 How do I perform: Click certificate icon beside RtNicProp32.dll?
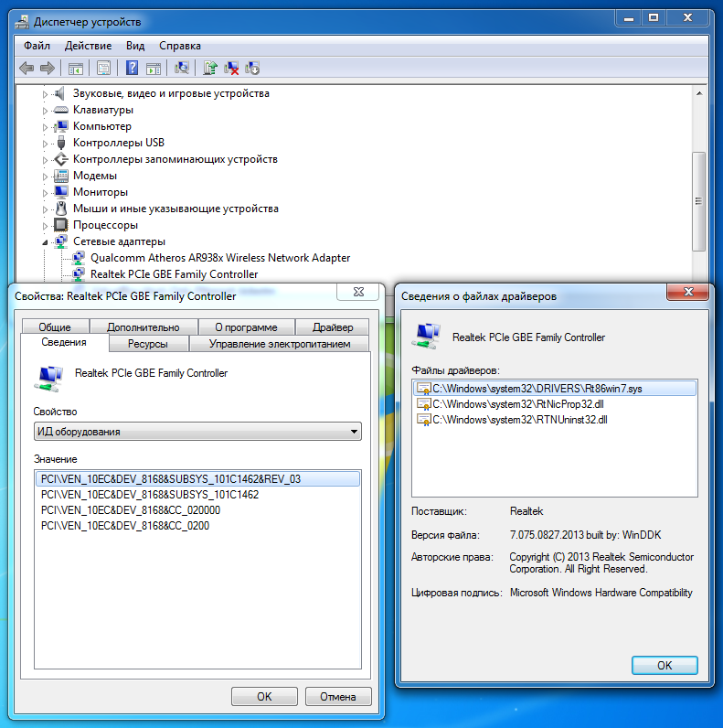tap(424, 404)
